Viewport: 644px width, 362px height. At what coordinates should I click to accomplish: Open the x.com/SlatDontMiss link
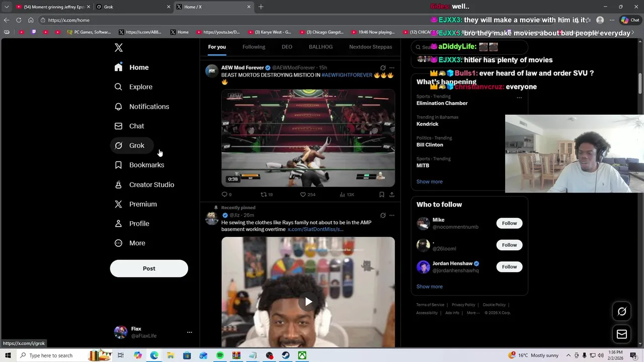click(315, 229)
